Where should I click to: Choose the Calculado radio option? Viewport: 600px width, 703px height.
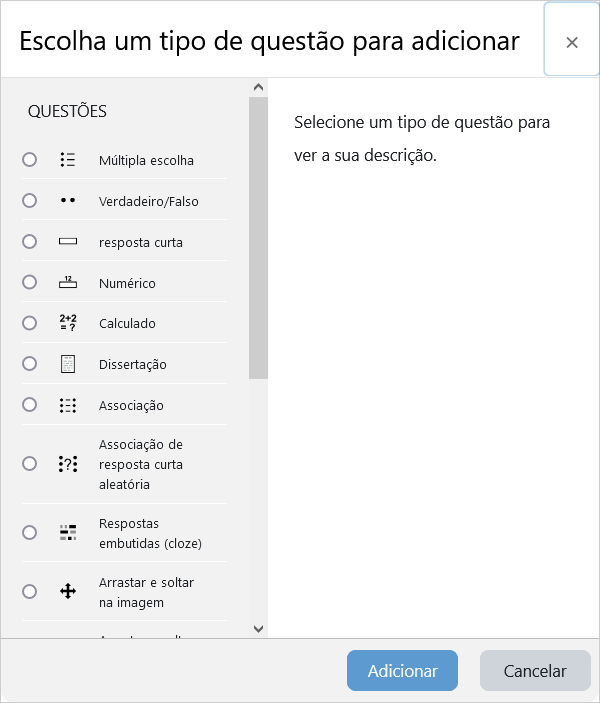click(29, 323)
